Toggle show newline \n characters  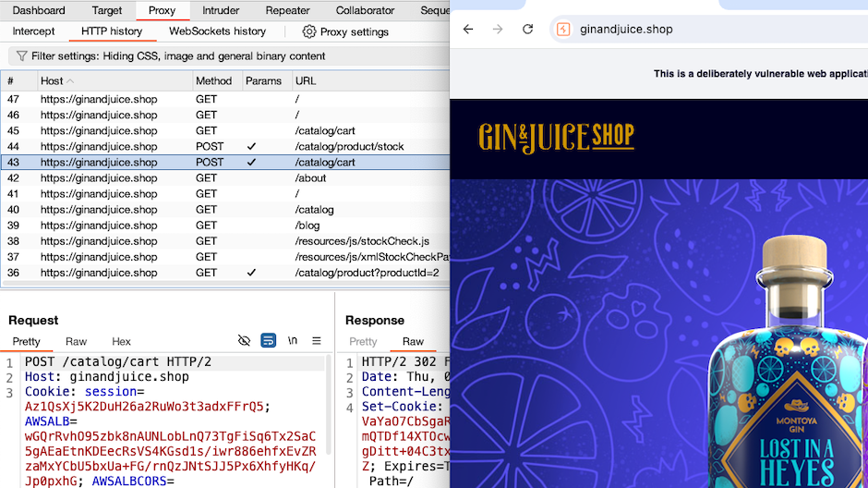pos(293,340)
